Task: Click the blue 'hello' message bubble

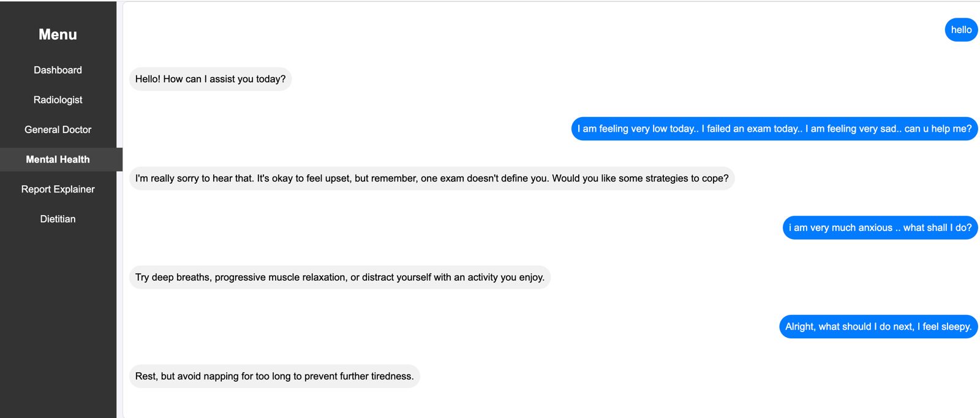Action: click(961, 29)
